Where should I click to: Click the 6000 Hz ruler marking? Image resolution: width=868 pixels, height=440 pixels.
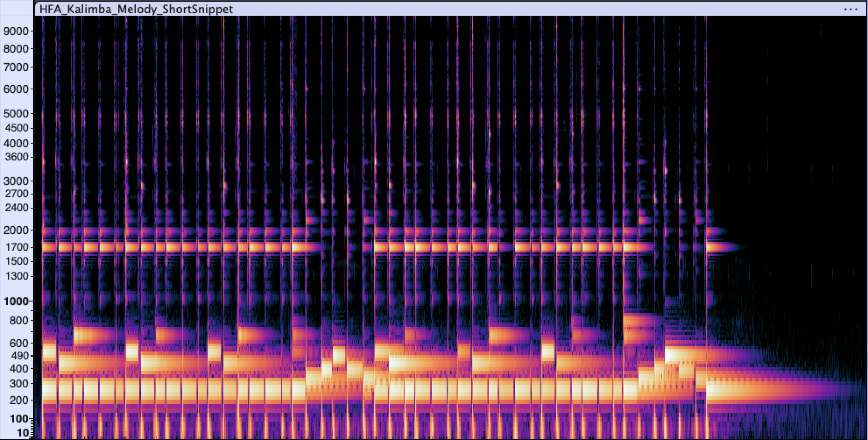click(16, 89)
